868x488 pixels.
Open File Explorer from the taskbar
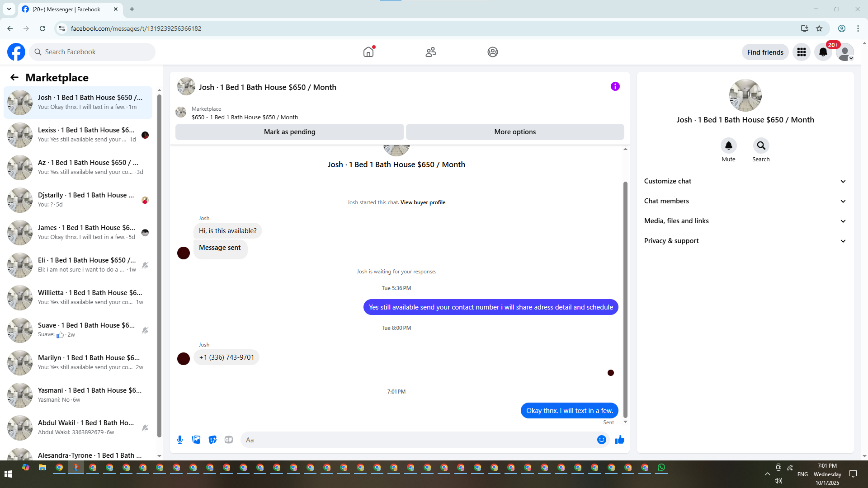pyautogui.click(x=42, y=468)
